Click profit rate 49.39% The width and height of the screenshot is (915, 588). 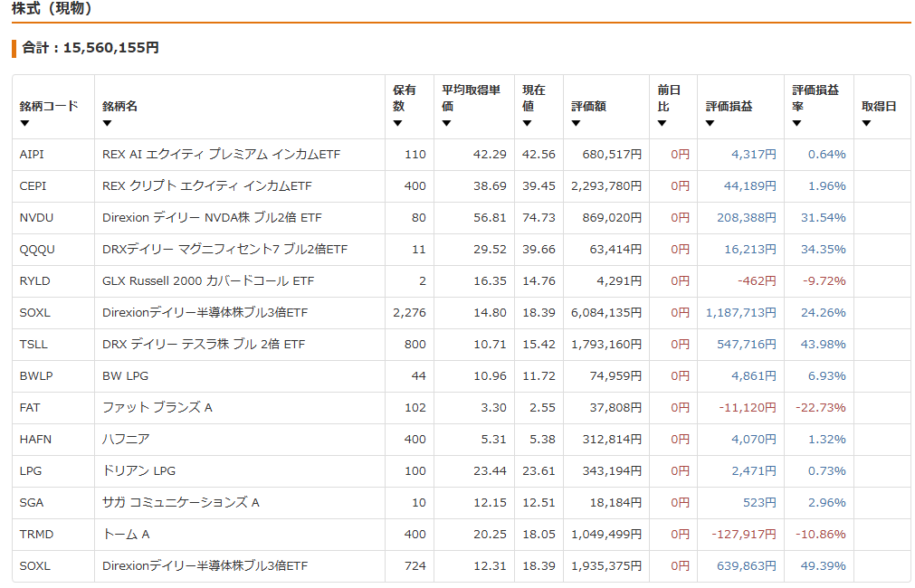pyautogui.click(x=824, y=565)
